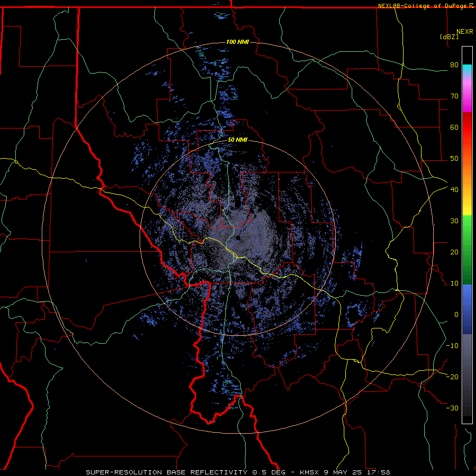
Task: Click the [dBZ] unit label
Action: [449, 36]
